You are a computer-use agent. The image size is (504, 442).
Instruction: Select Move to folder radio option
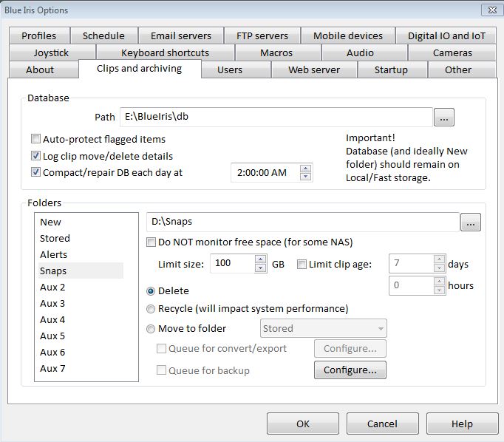(x=151, y=329)
